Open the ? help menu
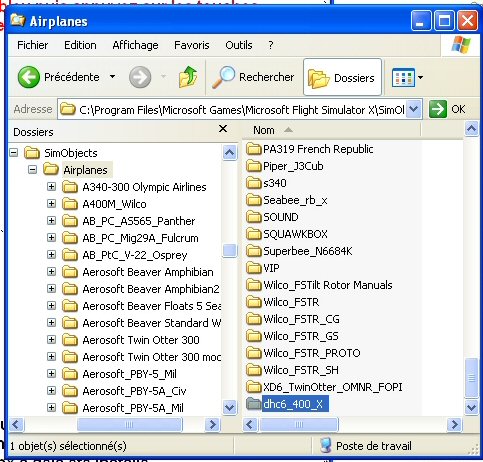This screenshot has height=462, width=483. [271, 45]
